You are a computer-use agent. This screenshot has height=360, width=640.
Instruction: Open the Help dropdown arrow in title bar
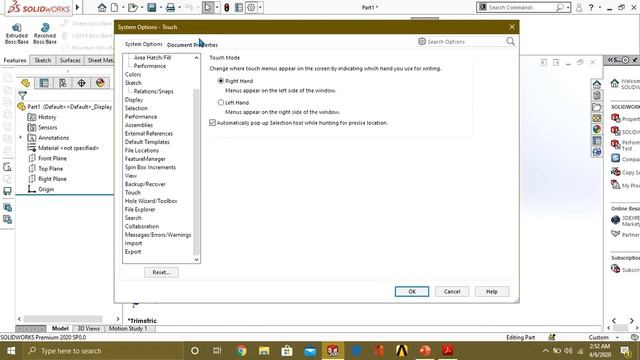599,7
